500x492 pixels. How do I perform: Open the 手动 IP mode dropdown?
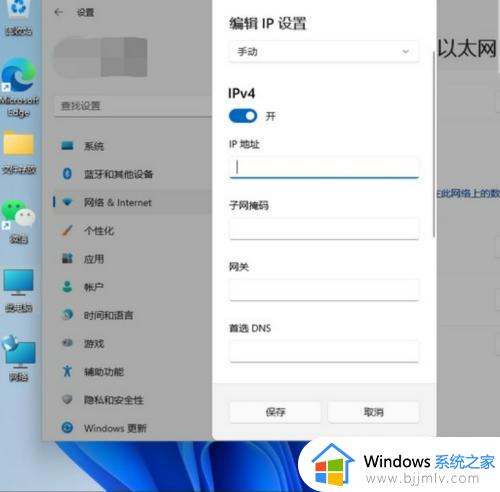click(x=324, y=52)
